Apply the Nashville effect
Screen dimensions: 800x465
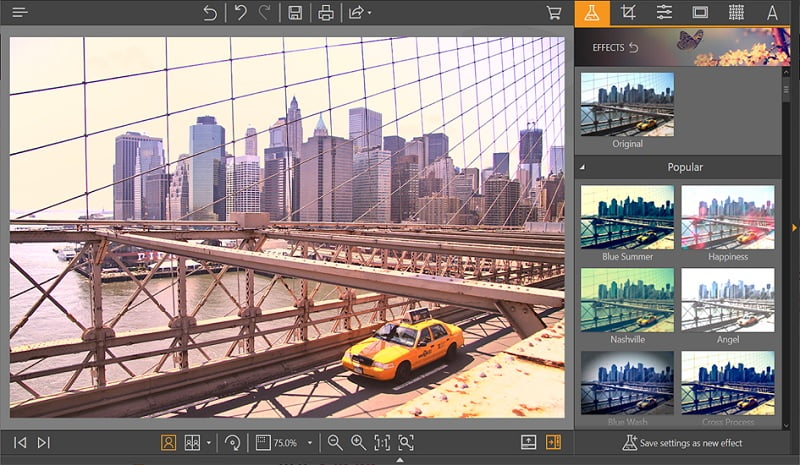tap(627, 300)
